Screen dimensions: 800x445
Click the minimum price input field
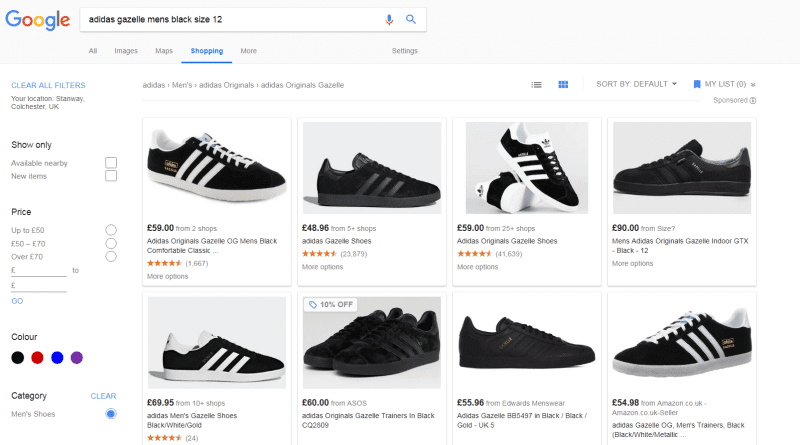39,270
